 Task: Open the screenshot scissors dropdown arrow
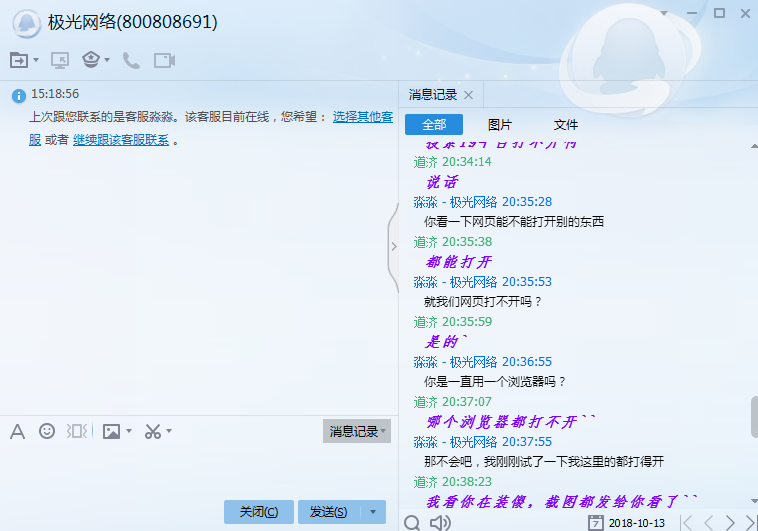click(169, 431)
